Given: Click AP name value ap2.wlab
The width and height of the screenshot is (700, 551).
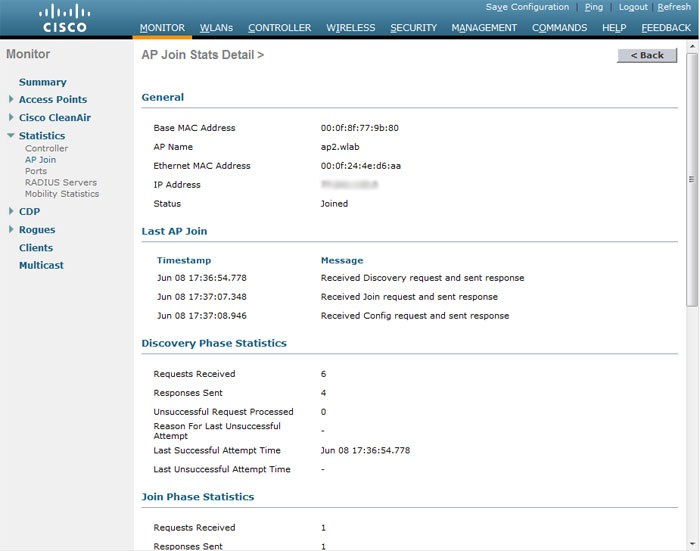Looking at the screenshot, I should (x=340, y=147).
